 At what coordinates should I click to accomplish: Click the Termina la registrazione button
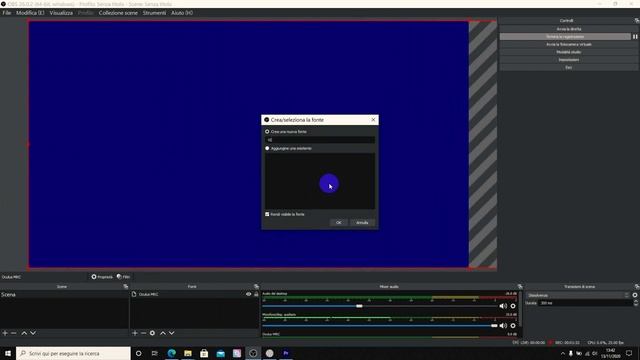coord(565,37)
